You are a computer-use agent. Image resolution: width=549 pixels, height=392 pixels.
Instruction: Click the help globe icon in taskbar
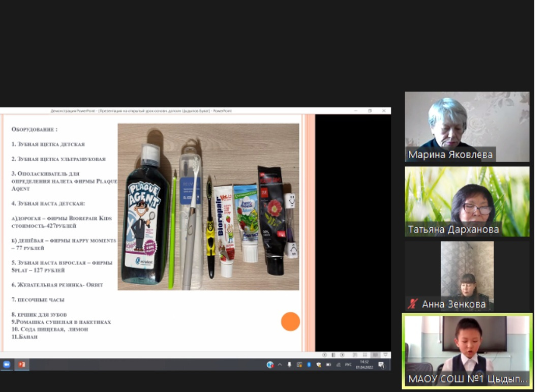click(x=270, y=365)
